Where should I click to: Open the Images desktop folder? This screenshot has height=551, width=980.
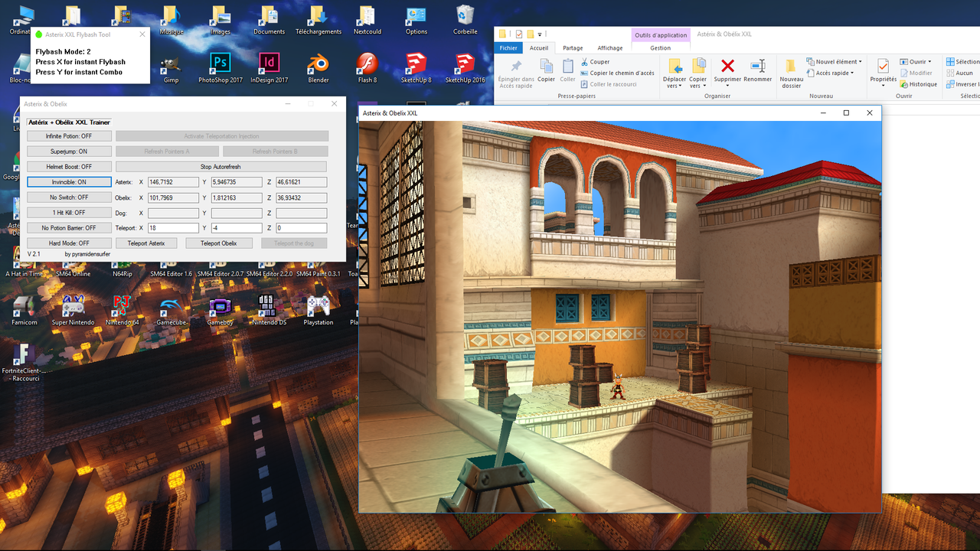point(220,21)
